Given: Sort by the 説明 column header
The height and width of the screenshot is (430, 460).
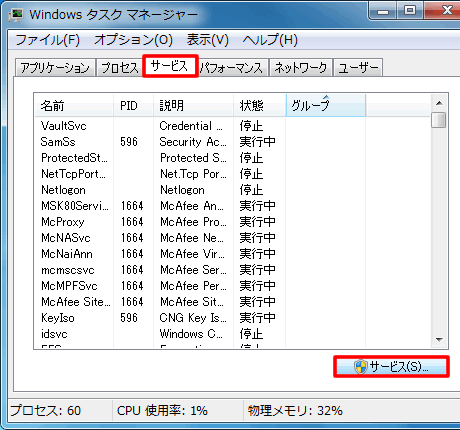Looking at the screenshot, I should [x=193, y=105].
